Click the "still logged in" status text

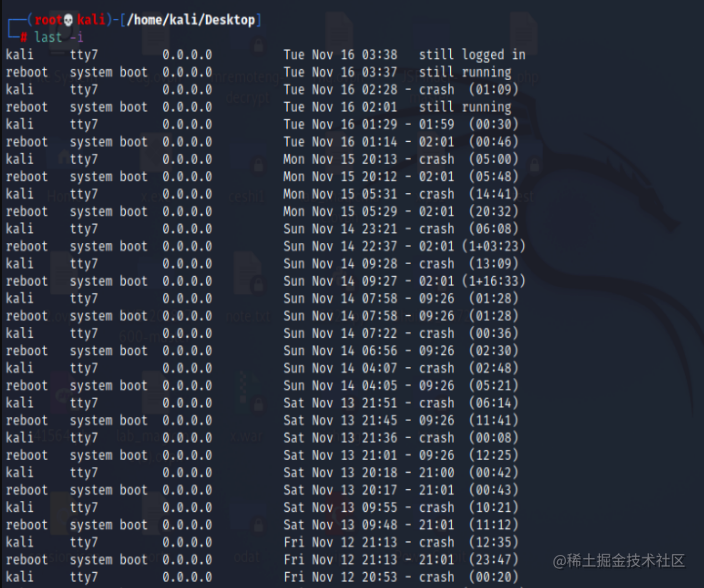[472, 55]
